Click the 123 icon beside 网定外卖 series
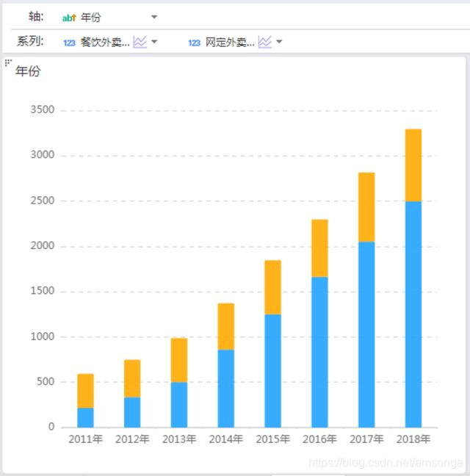The image size is (470, 476). click(x=194, y=43)
